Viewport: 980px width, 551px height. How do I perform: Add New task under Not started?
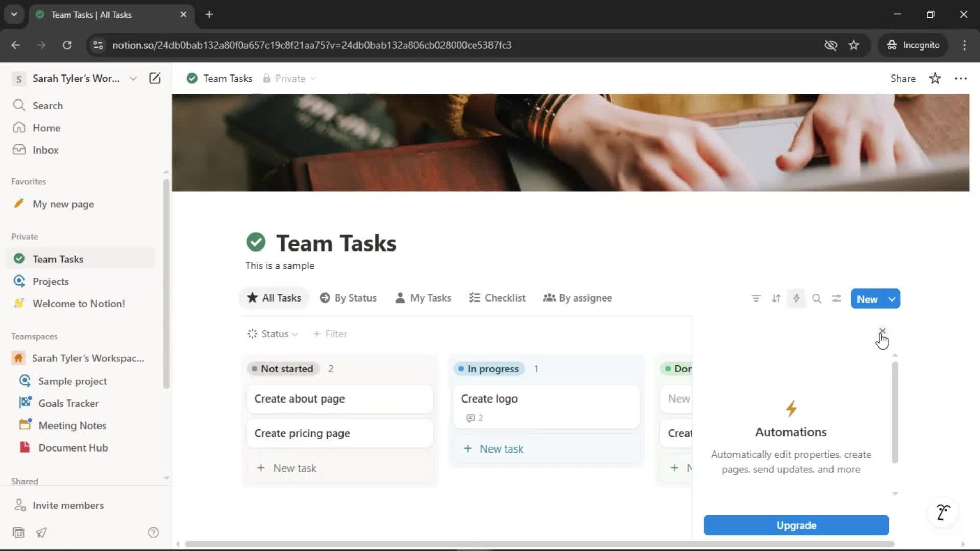(340, 468)
